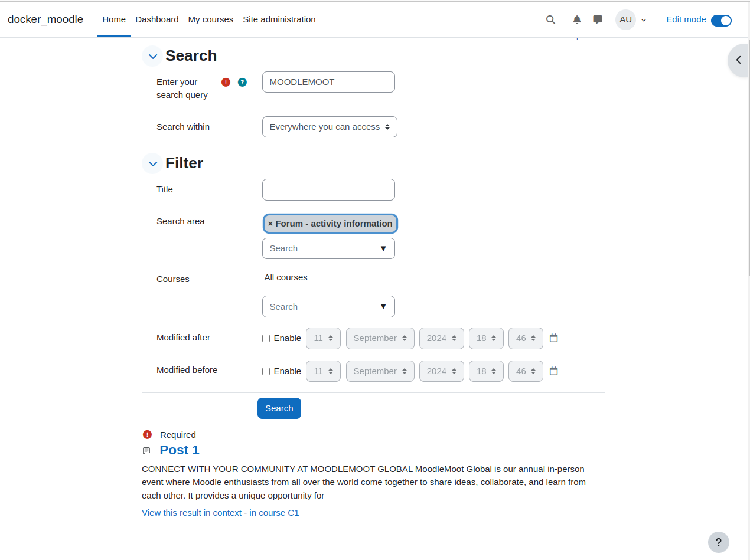Open the help question mark button

pyautogui.click(x=719, y=542)
